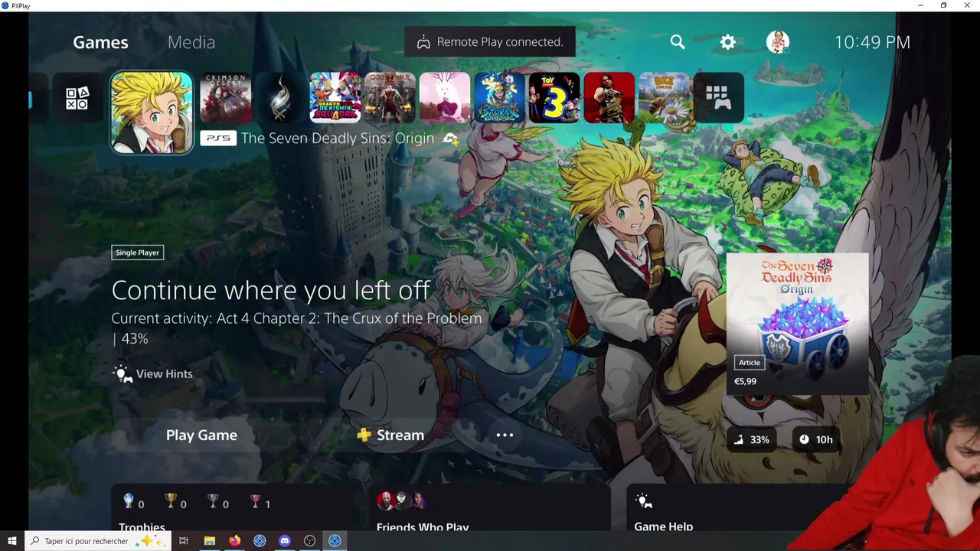This screenshot has height=551, width=980.
Task: Select the Red Dead Redemption game tile
Action: click(x=609, y=98)
